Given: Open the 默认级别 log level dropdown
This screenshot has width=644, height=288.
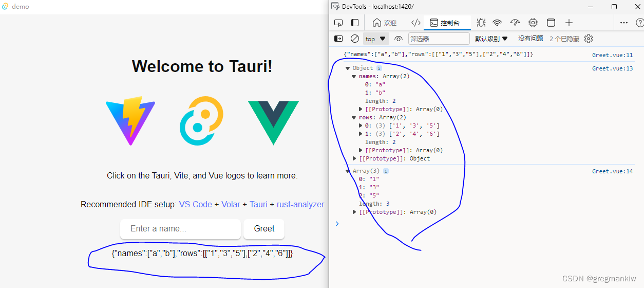Looking at the screenshot, I should 491,39.
